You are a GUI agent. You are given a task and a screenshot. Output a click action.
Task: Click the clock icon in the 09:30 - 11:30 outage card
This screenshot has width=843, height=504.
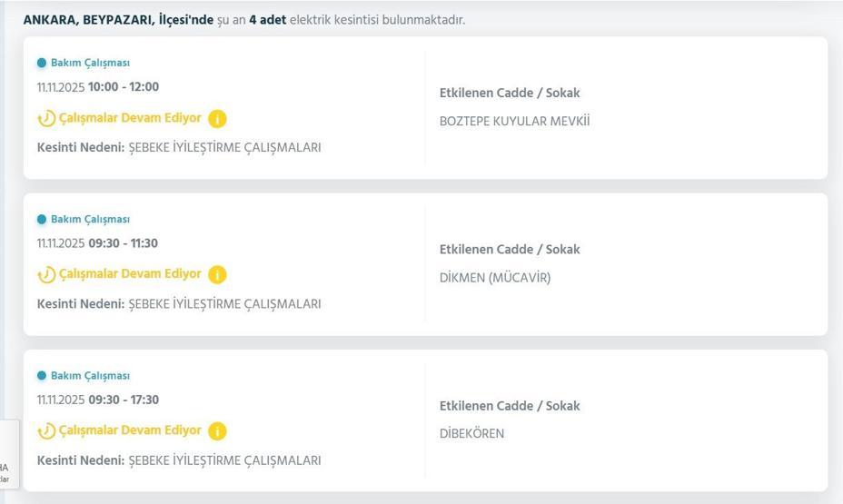point(46,275)
